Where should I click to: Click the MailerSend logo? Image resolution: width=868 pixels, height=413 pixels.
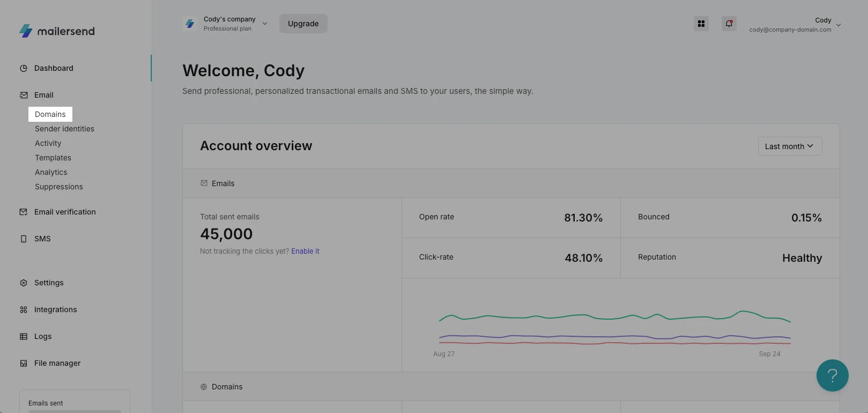57,31
